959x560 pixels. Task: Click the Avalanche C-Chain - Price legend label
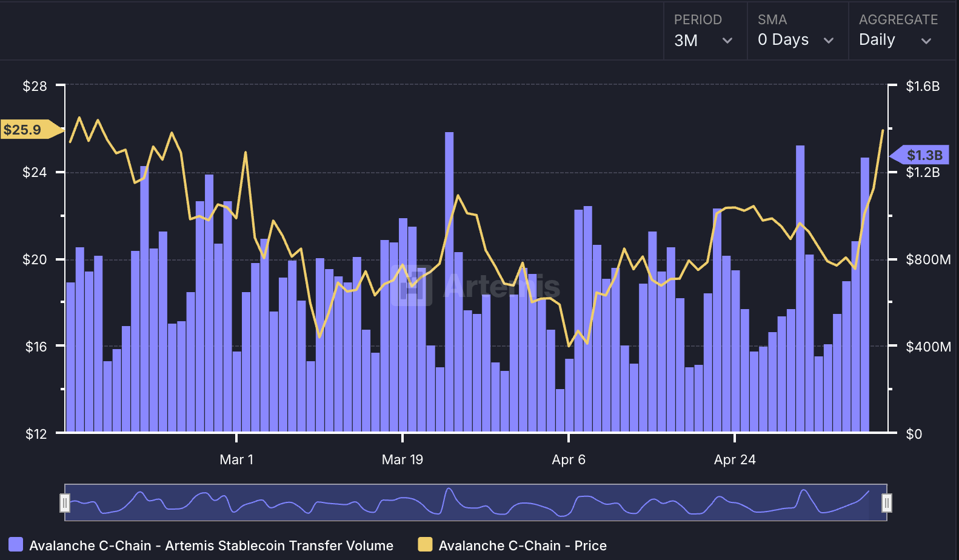(x=523, y=545)
